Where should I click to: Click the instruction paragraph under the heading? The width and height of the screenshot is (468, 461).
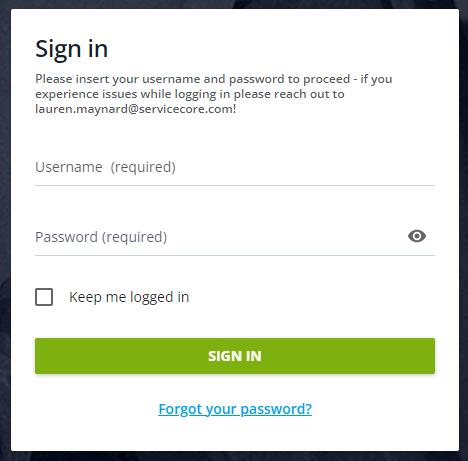pyautogui.click(x=214, y=94)
